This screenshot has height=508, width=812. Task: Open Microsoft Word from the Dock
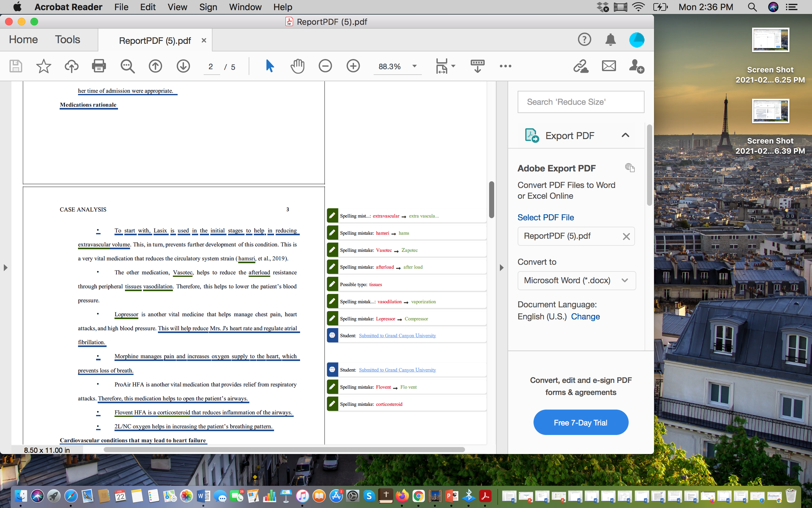(203, 496)
